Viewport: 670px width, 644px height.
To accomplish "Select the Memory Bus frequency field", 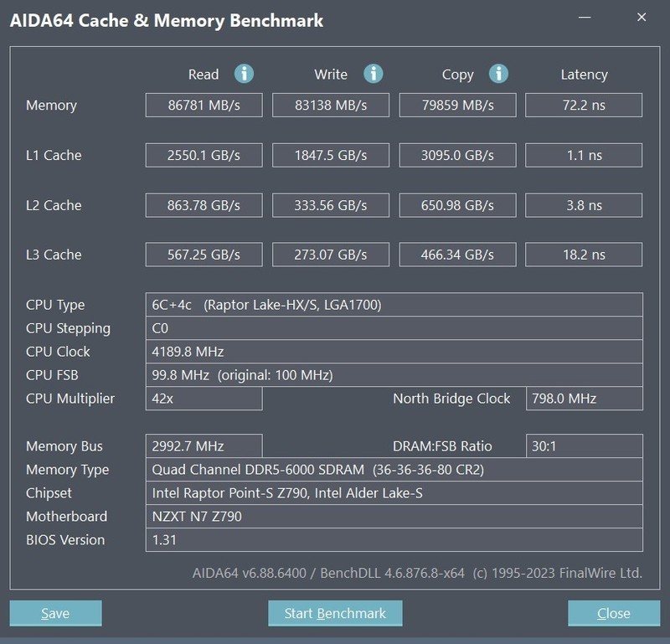I will pyautogui.click(x=201, y=446).
